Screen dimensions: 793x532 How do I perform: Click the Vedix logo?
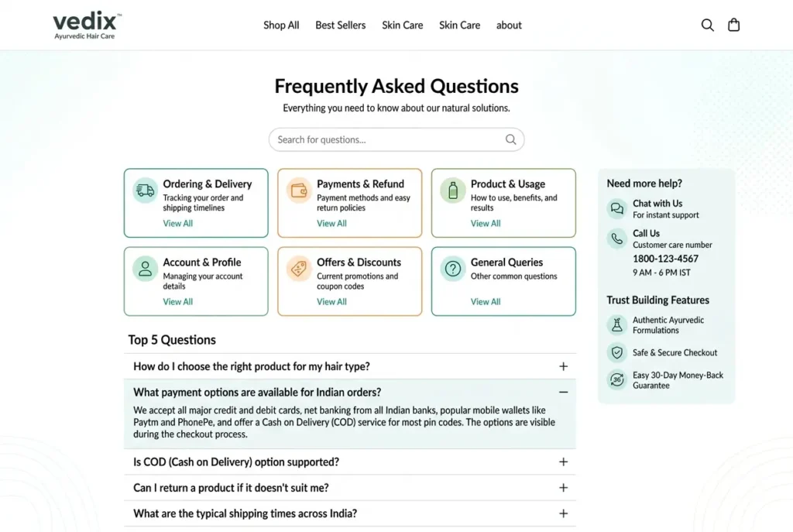(84, 23)
